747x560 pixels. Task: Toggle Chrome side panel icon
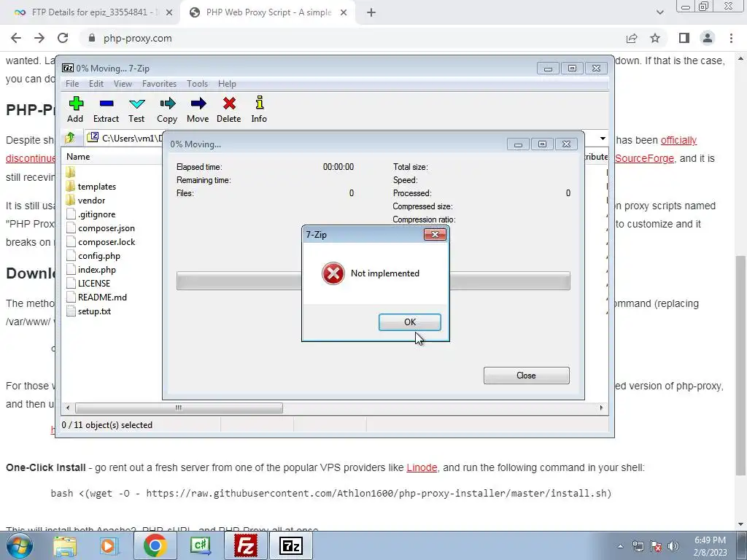[x=684, y=38]
